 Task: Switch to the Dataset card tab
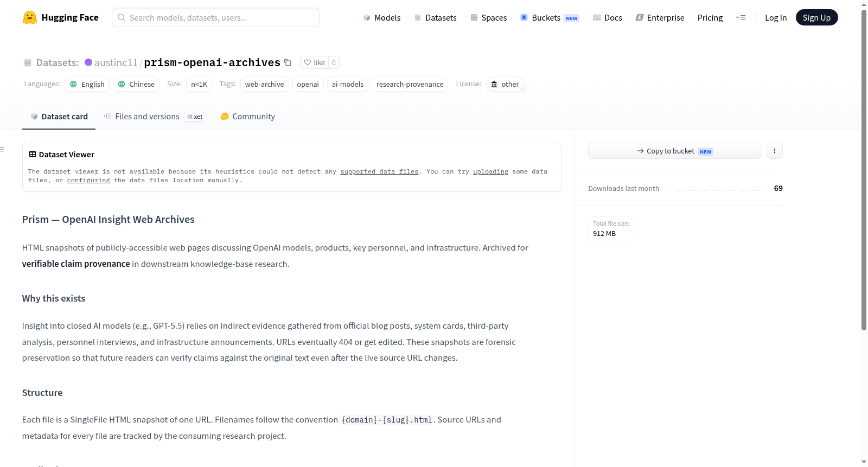point(59,117)
